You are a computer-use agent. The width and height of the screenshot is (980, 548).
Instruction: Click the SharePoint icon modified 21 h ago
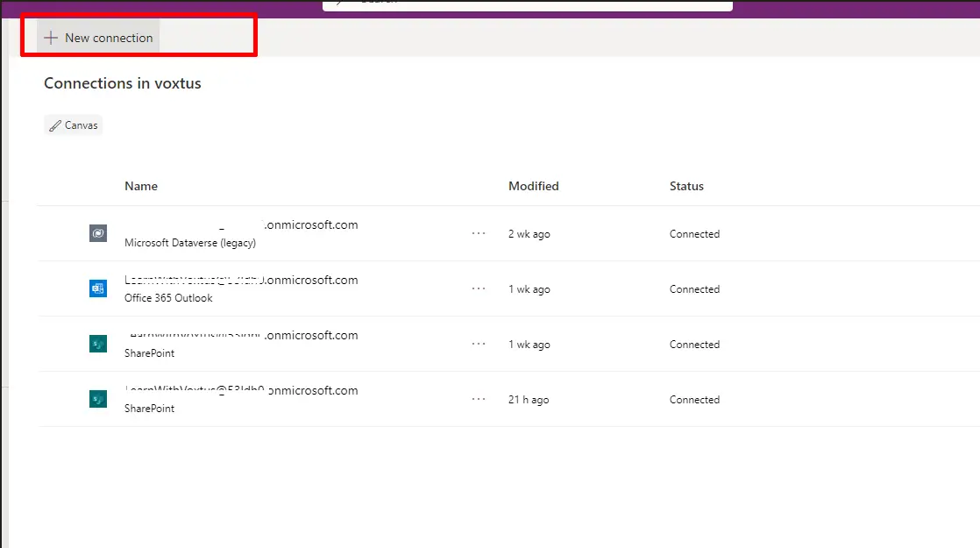click(98, 399)
